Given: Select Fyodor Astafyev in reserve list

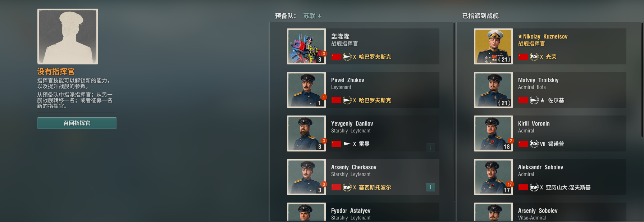Looking at the screenshot, I should (x=363, y=212).
